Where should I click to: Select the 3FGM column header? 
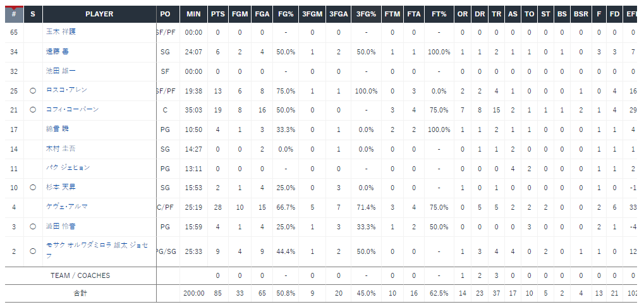[x=312, y=14]
